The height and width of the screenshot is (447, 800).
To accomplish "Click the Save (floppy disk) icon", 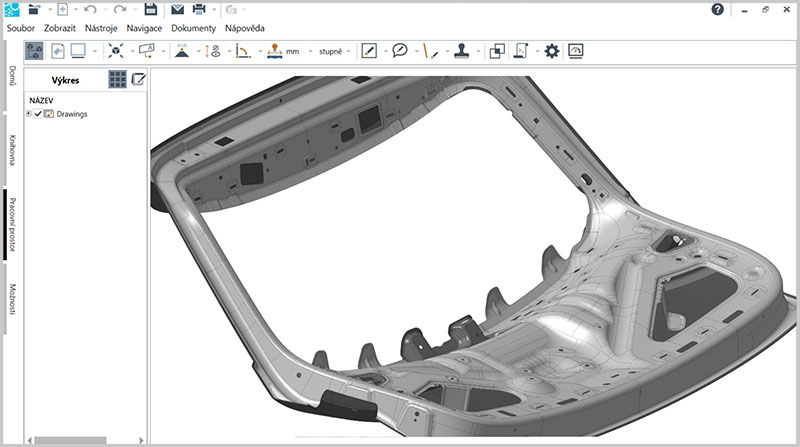I will click(151, 9).
